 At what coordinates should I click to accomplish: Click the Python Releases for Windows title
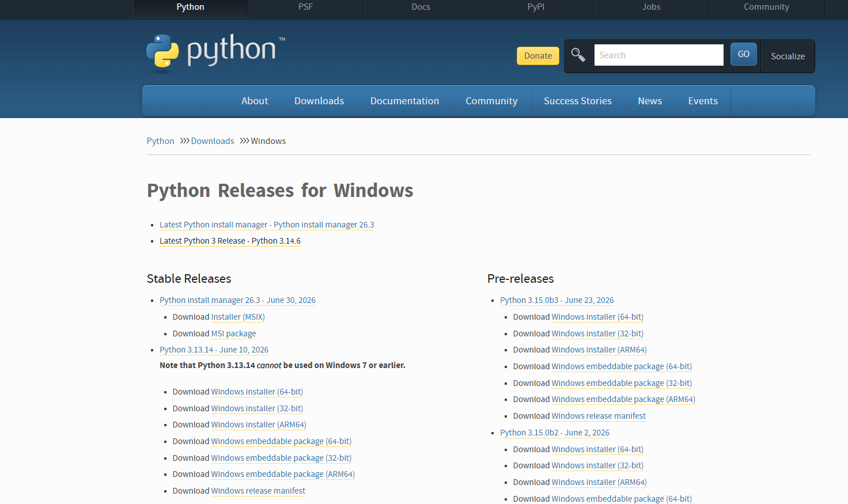click(x=280, y=191)
